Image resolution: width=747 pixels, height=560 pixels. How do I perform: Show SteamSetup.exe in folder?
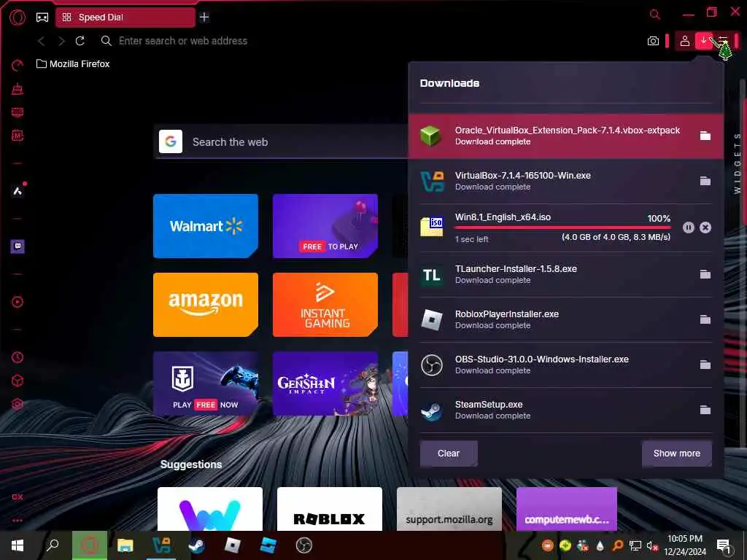pyautogui.click(x=705, y=410)
